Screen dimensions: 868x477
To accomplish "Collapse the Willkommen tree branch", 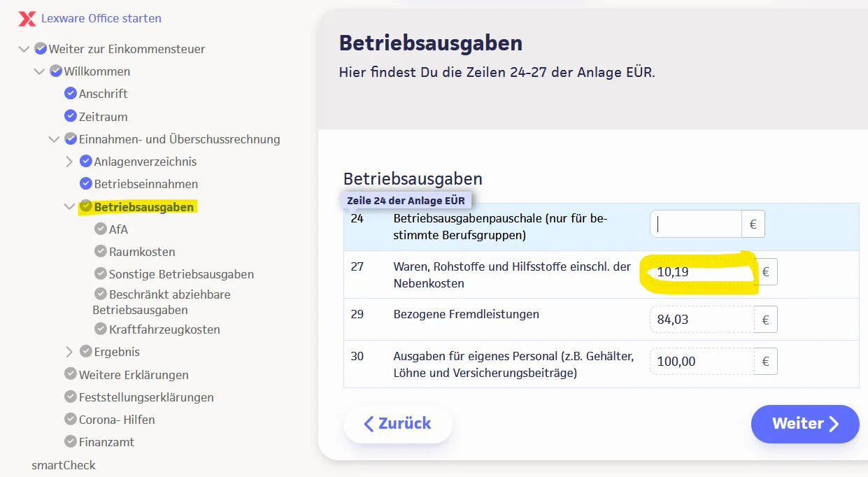I will 40,71.
